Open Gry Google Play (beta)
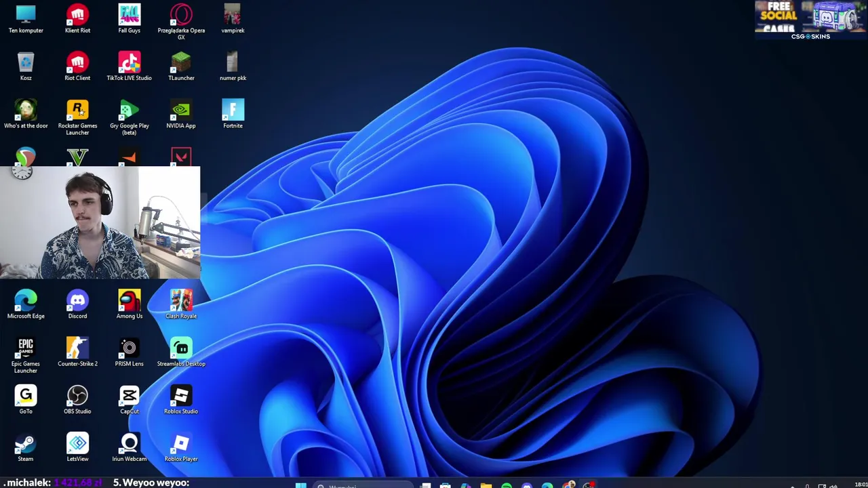The width and height of the screenshot is (868, 488). (129, 117)
